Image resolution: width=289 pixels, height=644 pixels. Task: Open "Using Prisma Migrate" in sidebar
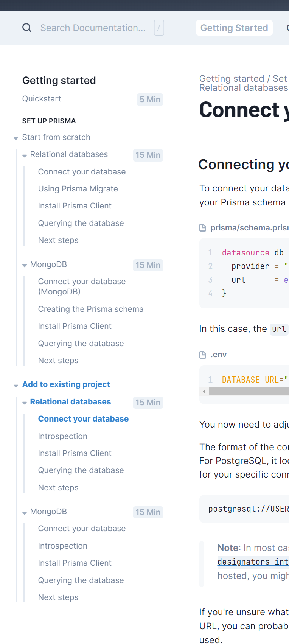pos(78,188)
